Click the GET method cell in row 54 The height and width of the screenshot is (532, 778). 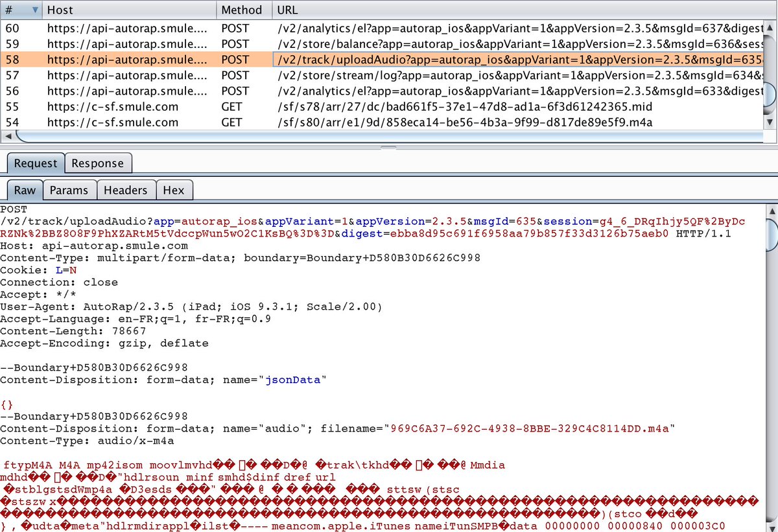244,122
